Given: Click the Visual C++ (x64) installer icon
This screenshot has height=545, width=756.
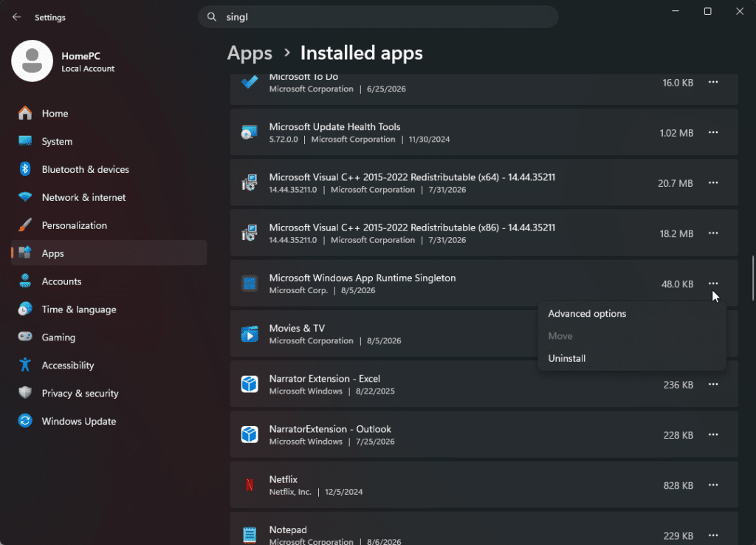Looking at the screenshot, I should tap(250, 183).
